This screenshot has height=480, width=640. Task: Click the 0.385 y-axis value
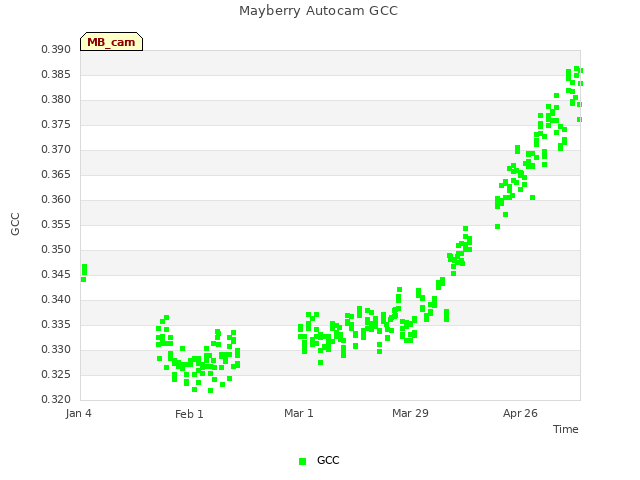(56, 75)
